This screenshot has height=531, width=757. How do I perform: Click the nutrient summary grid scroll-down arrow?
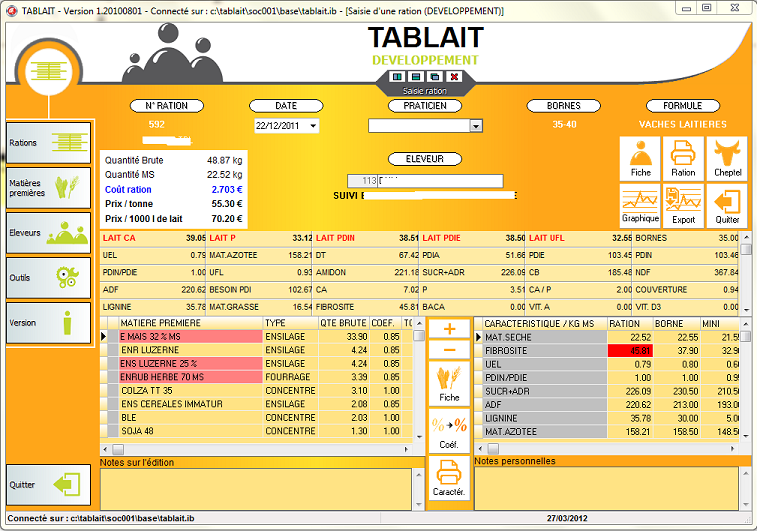coord(746,310)
